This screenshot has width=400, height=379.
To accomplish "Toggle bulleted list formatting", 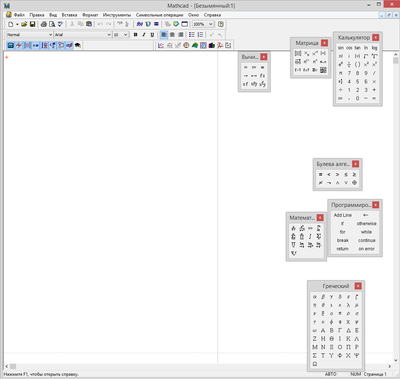I will pos(192,35).
